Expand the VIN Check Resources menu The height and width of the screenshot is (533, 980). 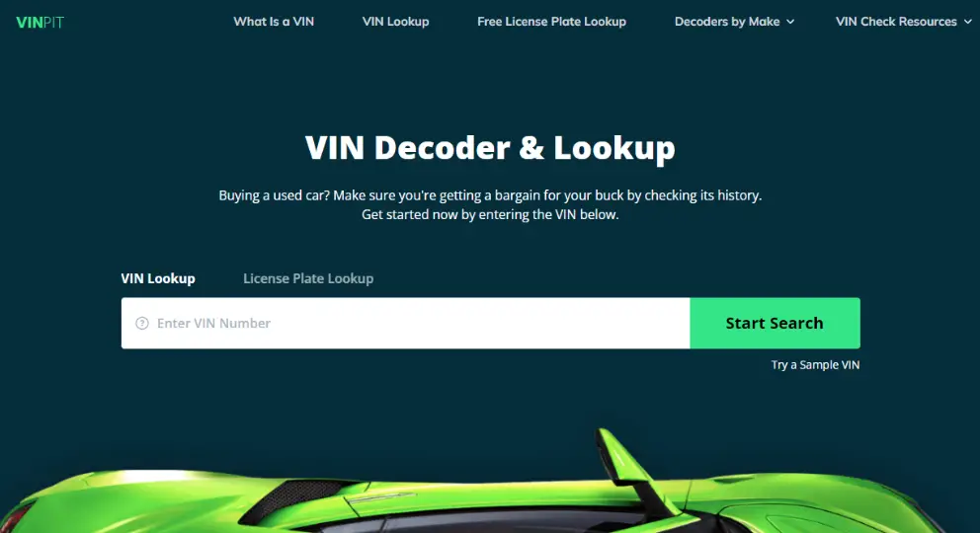pyautogui.click(x=904, y=22)
